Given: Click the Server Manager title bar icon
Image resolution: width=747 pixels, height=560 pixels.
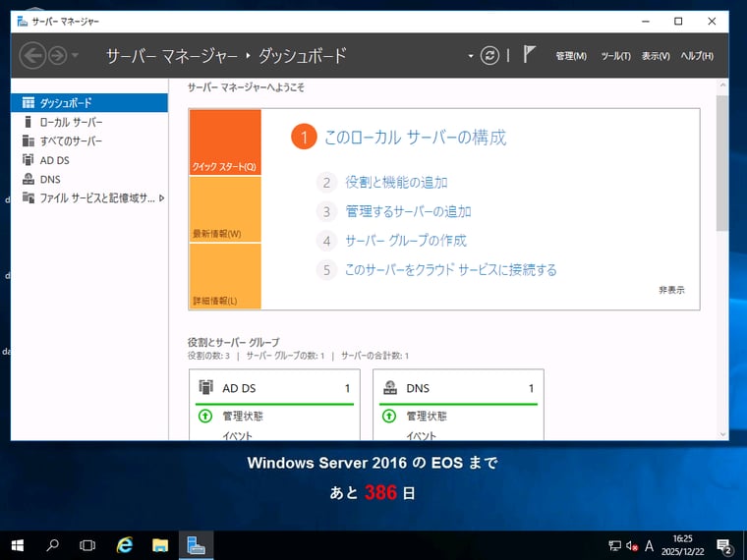Looking at the screenshot, I should click(x=22, y=22).
